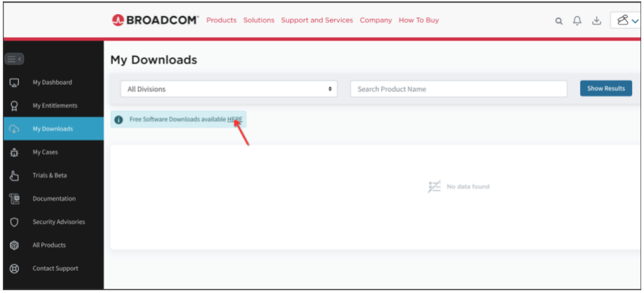Open Security Advisories label
The height and width of the screenshot is (293, 644).
click(x=59, y=222)
